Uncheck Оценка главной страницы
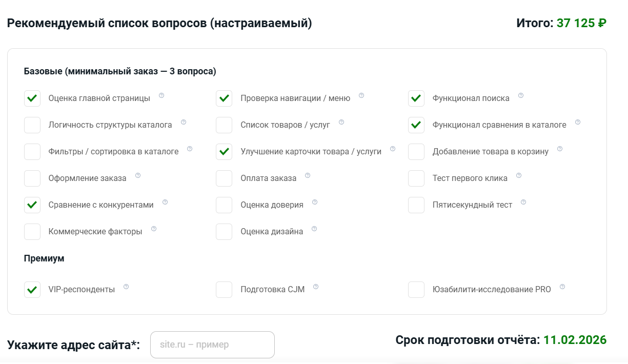628x364 pixels. [32, 98]
